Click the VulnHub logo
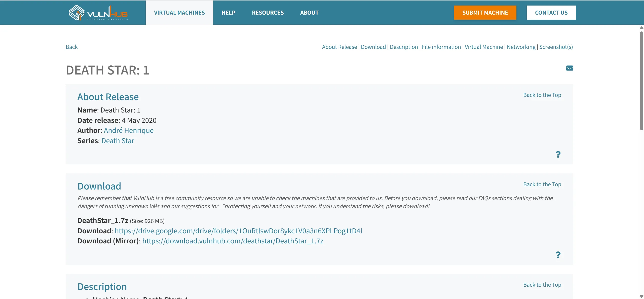This screenshot has height=299, width=644. point(98,13)
